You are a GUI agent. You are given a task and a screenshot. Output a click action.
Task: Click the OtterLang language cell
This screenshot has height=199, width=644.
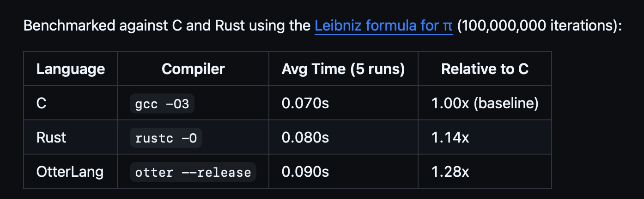tap(71, 172)
